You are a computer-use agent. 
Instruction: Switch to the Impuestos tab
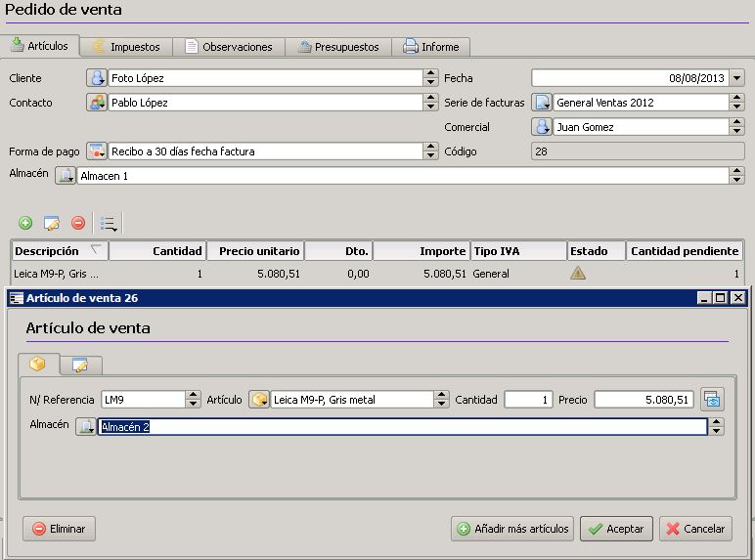point(126,47)
